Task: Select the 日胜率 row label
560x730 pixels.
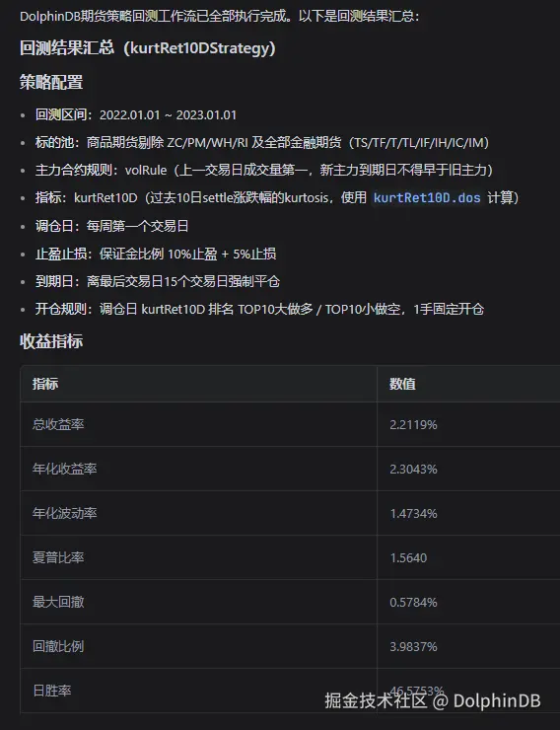Action: (x=51, y=691)
